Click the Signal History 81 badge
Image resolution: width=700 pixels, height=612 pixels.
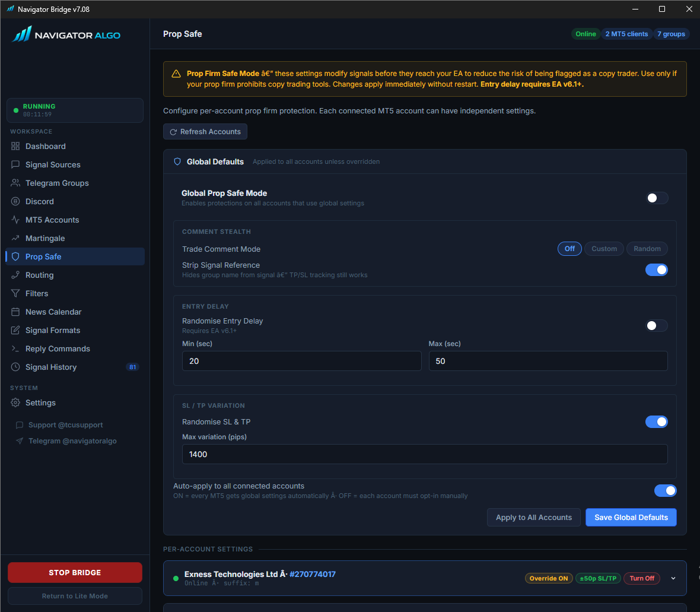pos(133,367)
